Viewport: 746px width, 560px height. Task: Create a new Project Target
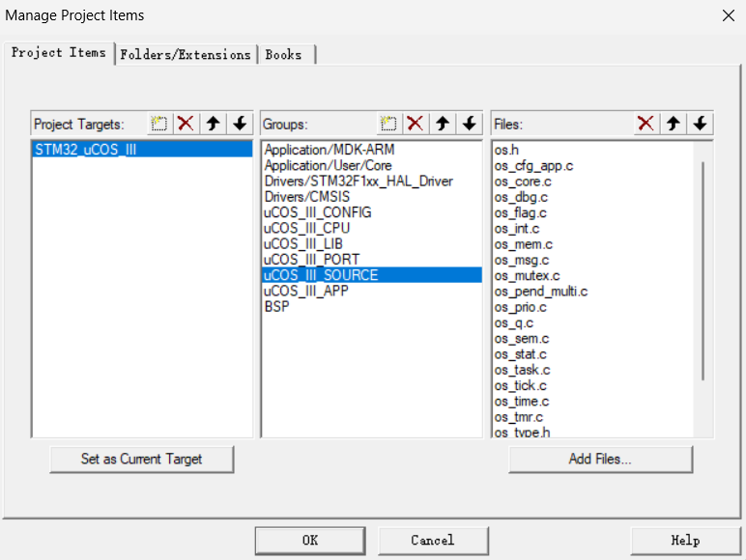coord(159,125)
